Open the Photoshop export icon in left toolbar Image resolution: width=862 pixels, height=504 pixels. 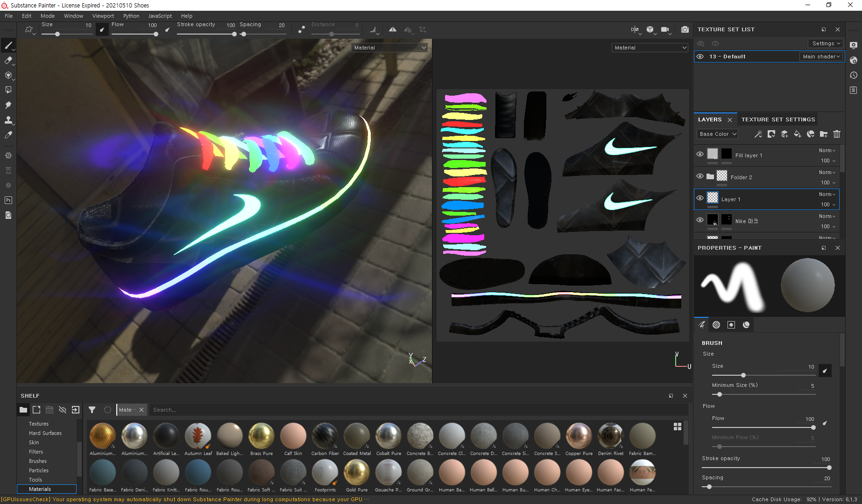(8, 200)
